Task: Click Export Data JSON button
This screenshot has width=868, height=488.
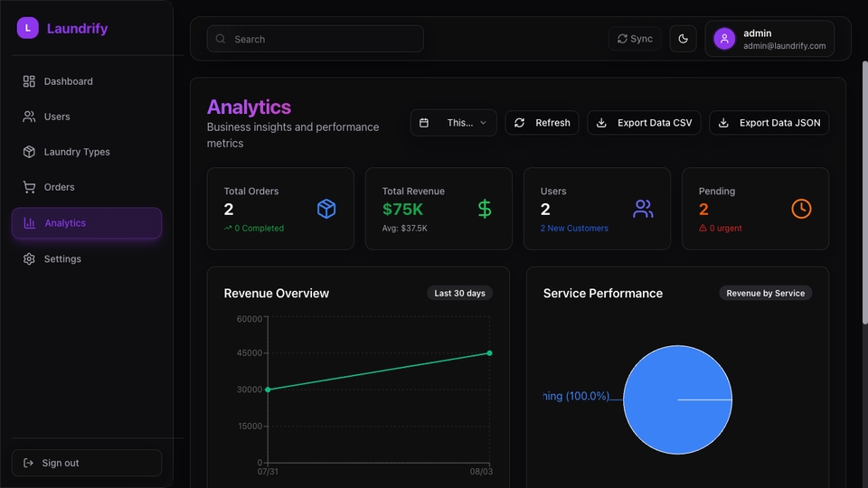Action: (x=769, y=123)
